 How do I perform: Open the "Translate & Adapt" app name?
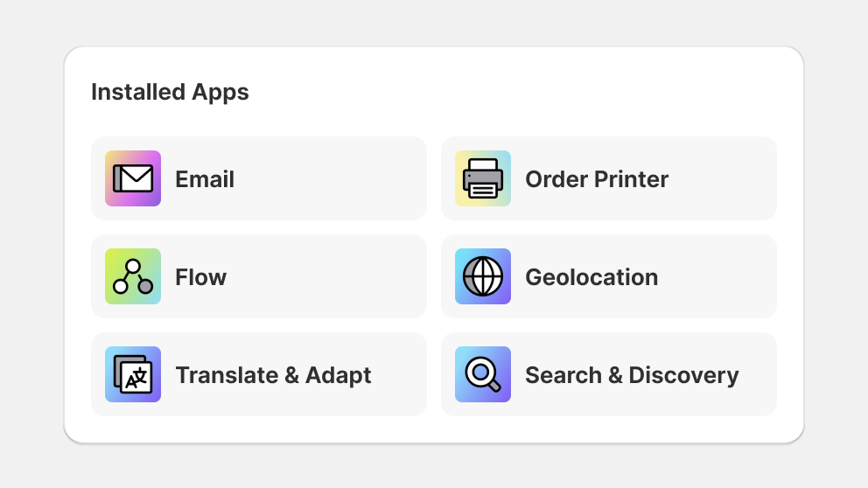[274, 375]
